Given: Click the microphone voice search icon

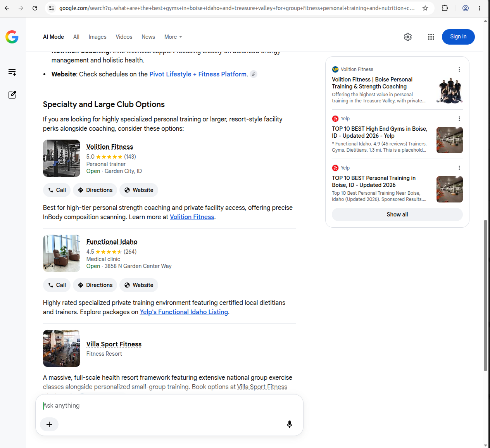Looking at the screenshot, I should point(290,424).
